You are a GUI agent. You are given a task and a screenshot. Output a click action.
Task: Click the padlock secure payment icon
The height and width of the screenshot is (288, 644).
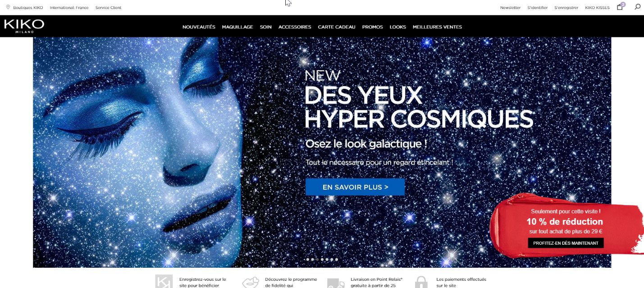(x=421, y=282)
